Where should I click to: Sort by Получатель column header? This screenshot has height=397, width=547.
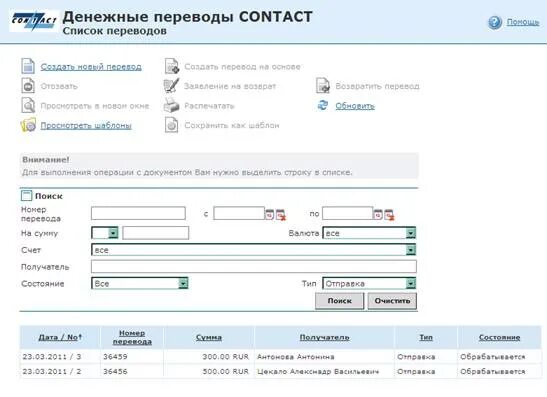point(324,337)
